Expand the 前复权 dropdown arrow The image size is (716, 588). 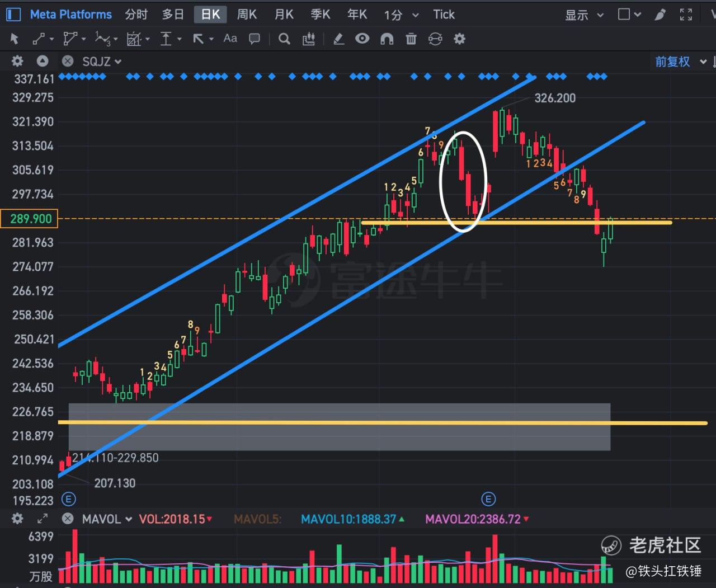click(x=703, y=62)
